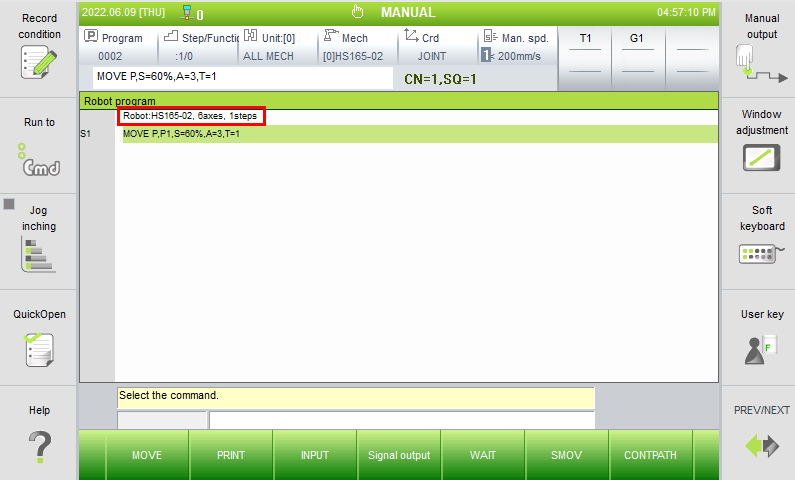
Task: Click the INPUT command button
Action: click(315, 455)
